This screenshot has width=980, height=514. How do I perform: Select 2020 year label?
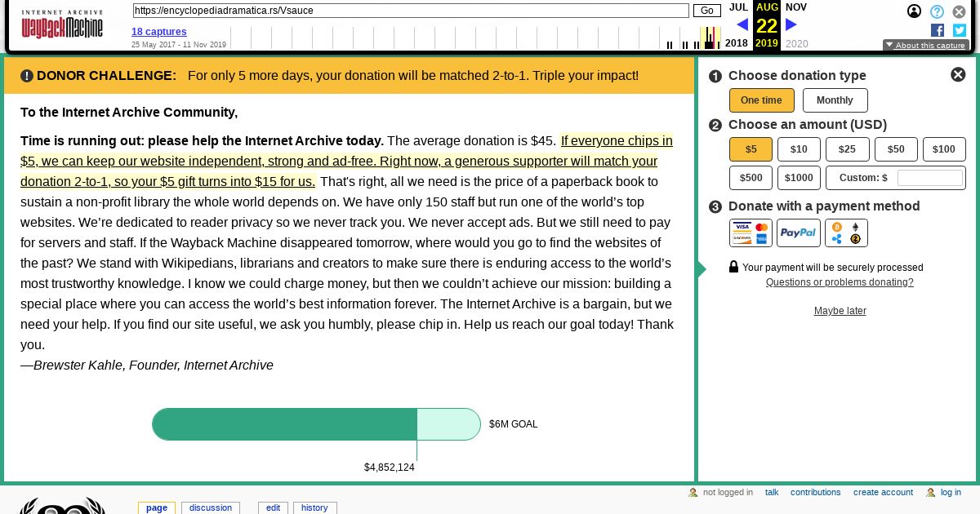point(796,44)
